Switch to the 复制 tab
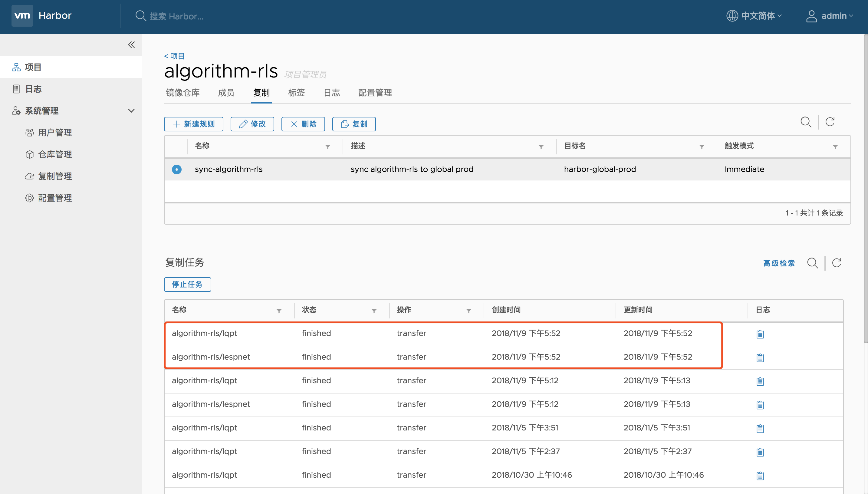Screen dimensions: 868x494 click(261, 93)
